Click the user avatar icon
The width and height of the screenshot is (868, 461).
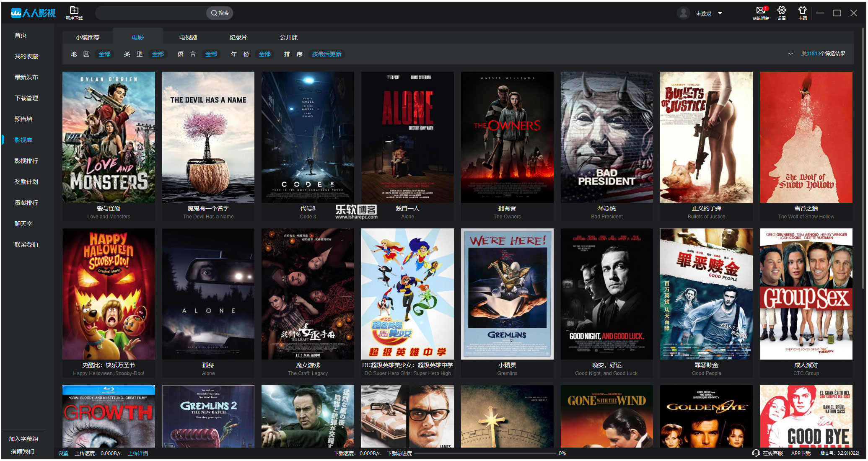[683, 13]
